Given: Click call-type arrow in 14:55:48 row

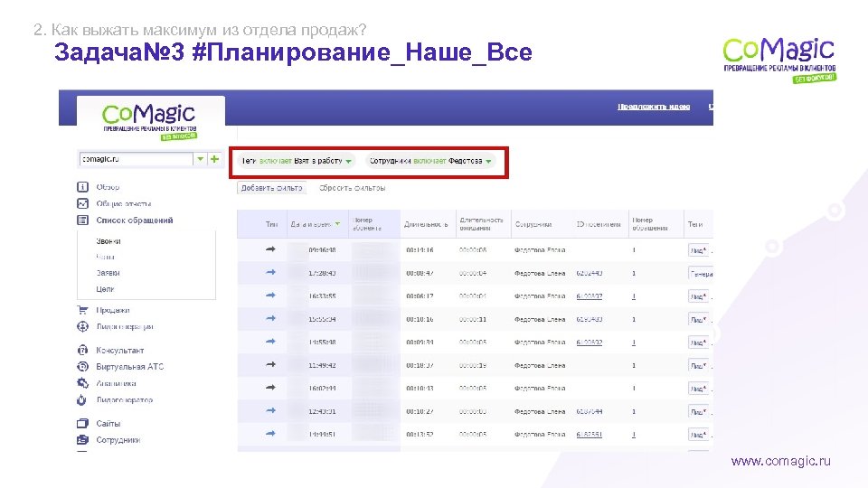Looking at the screenshot, I should pos(270,342).
